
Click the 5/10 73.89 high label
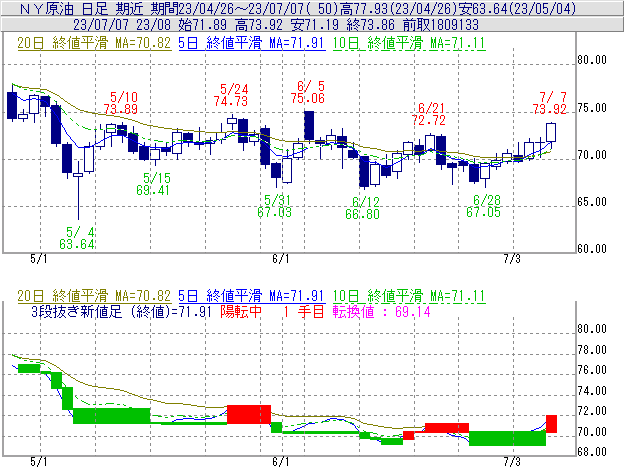[x=121, y=103]
